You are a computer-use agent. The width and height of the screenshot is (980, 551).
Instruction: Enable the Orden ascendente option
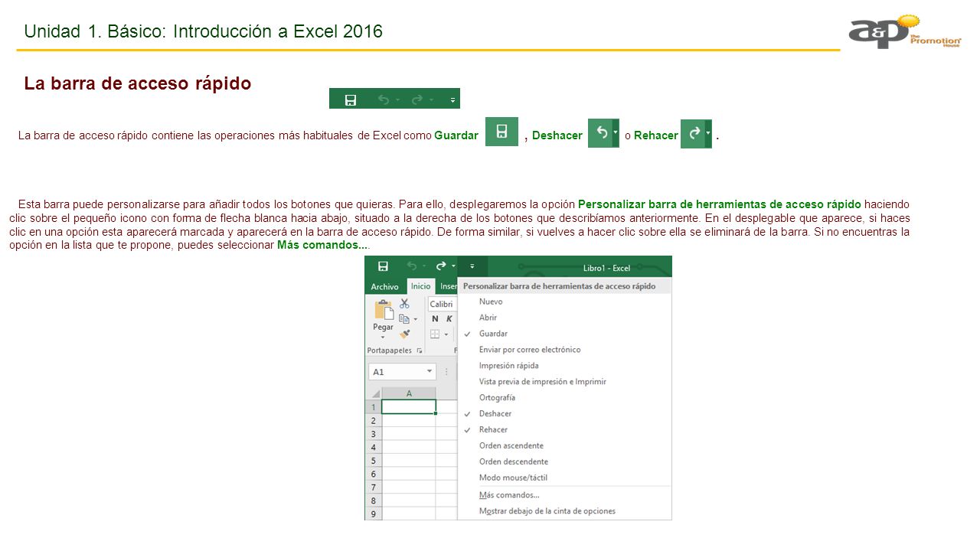564,446
